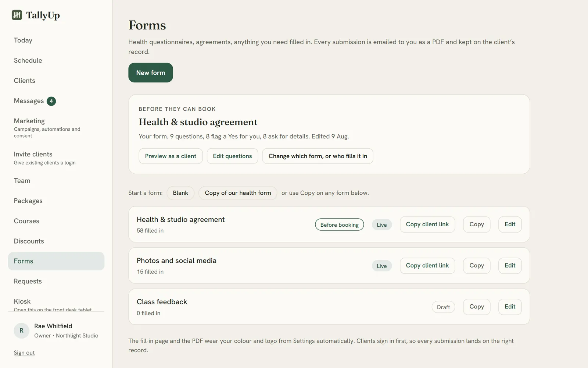Go to the Schedule page
The width and height of the screenshot is (588, 368).
pyautogui.click(x=28, y=60)
